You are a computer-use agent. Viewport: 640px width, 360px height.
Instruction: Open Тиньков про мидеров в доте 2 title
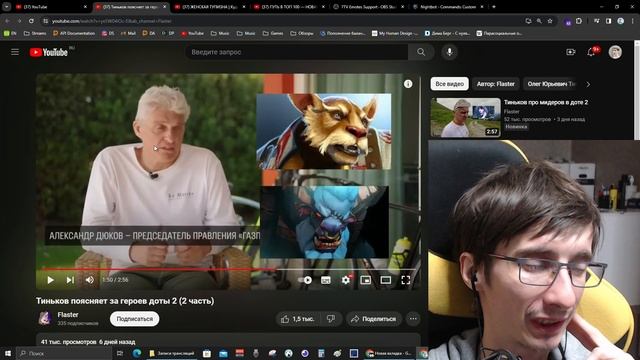[x=546, y=102]
